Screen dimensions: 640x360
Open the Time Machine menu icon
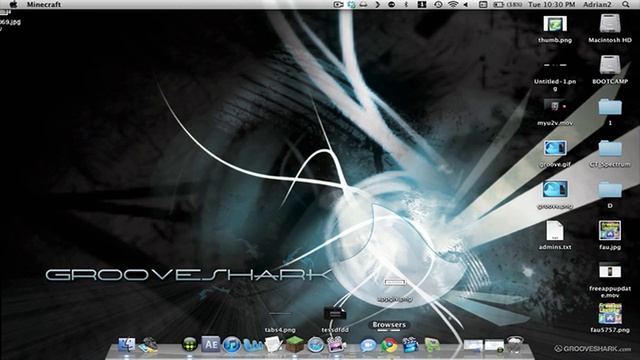click(438, 4)
